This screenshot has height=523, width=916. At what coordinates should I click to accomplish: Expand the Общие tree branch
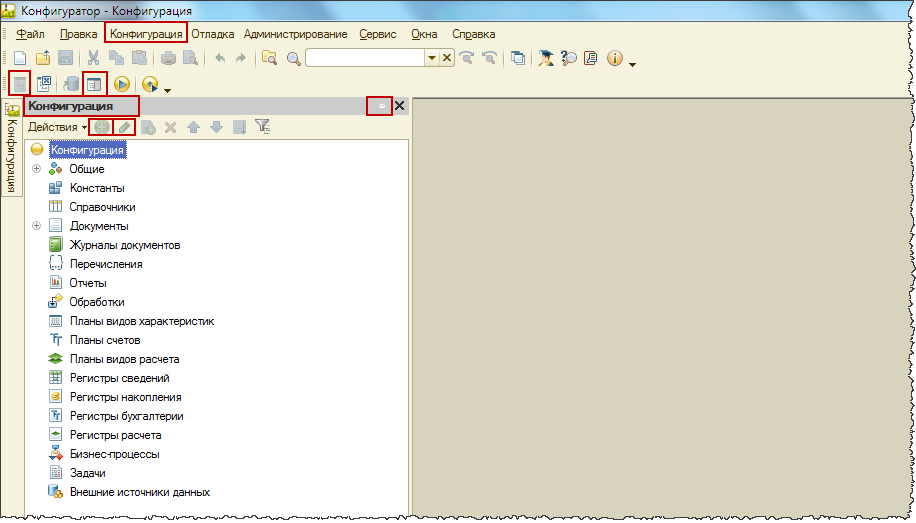point(36,168)
